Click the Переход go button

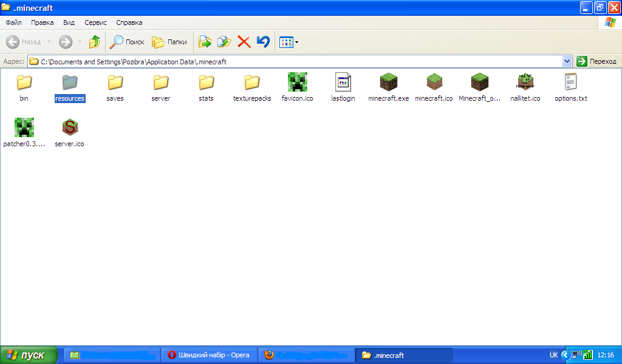596,61
